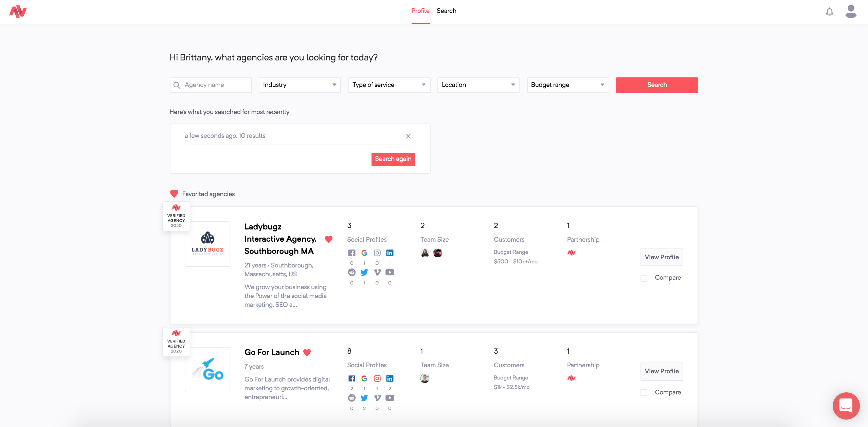
Task: Dismiss the recent search with the X icon
Action: click(x=408, y=136)
